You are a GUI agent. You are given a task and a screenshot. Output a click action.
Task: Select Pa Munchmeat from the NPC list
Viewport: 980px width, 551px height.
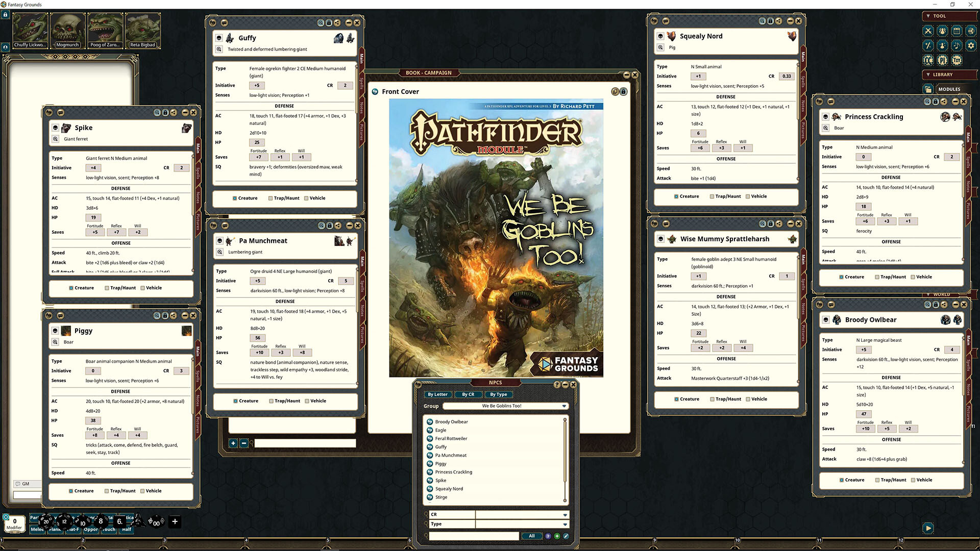coord(451,455)
